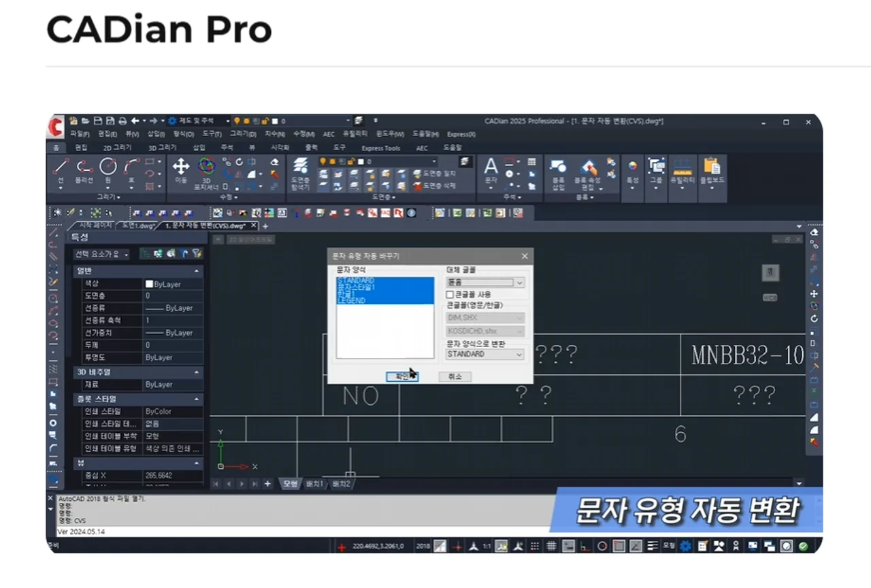
Task: Open the Utilities (유틸리티) ribbon button
Action: [x=682, y=173]
